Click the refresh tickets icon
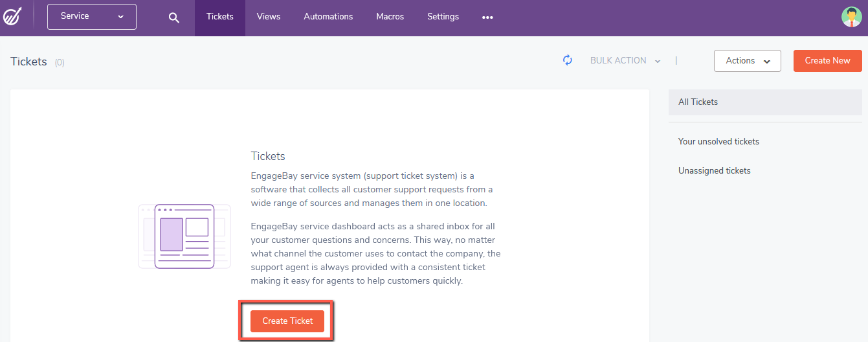868x342 pixels. (568, 60)
